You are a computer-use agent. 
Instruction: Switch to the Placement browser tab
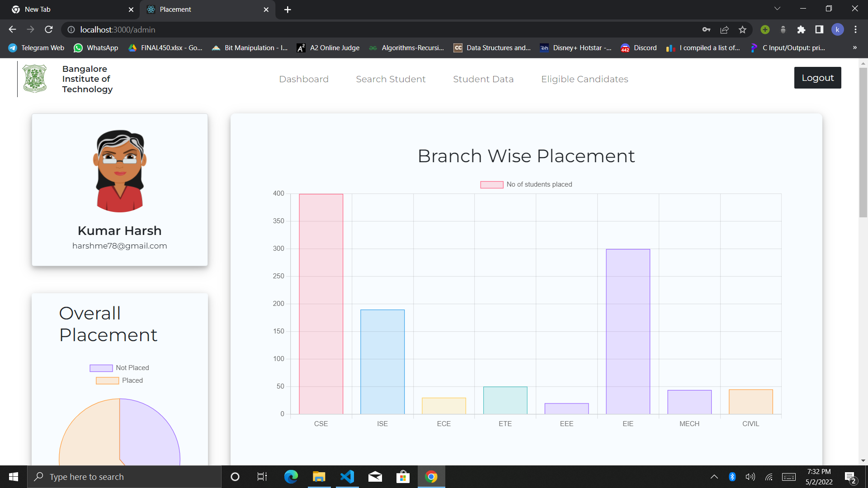(199, 9)
